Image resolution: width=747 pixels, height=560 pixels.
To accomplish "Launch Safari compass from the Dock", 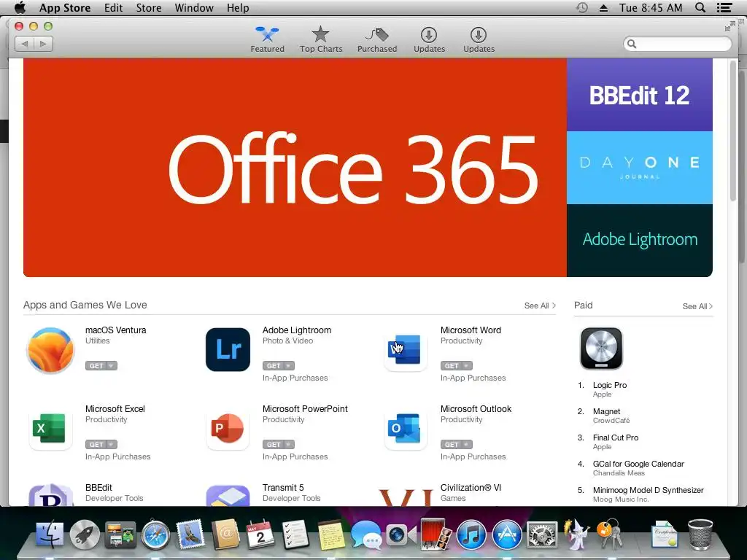I will [155, 535].
